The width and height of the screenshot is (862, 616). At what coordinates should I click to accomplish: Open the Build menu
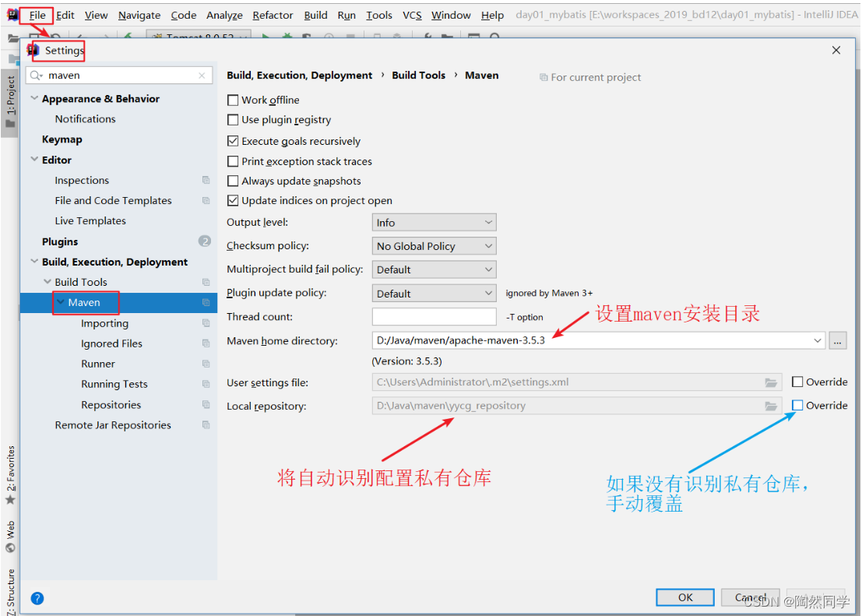pyautogui.click(x=315, y=15)
